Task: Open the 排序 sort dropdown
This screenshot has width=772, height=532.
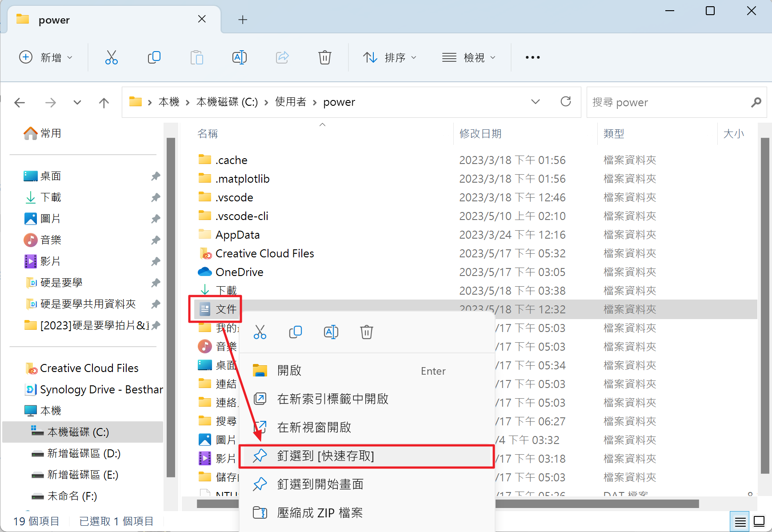Action: pyautogui.click(x=390, y=57)
